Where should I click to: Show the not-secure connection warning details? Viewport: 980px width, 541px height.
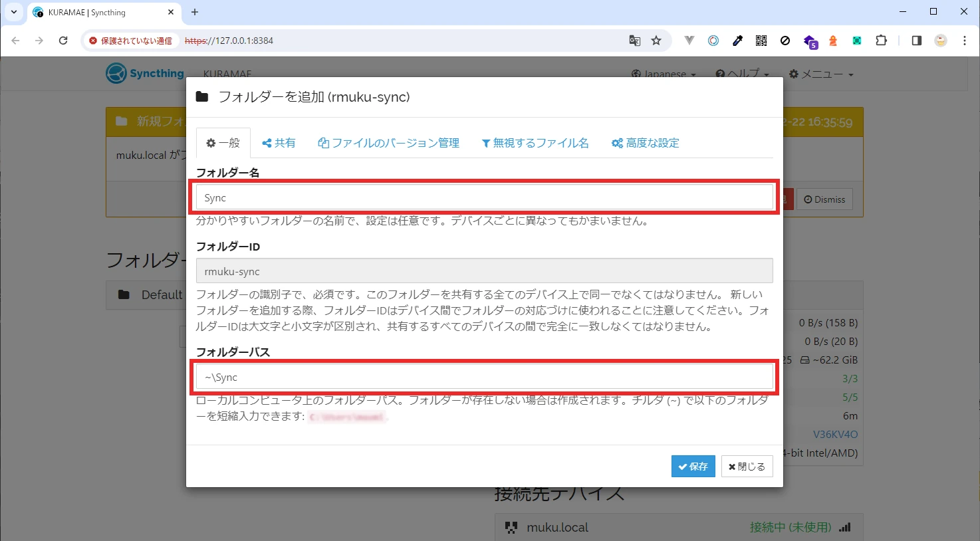130,41
